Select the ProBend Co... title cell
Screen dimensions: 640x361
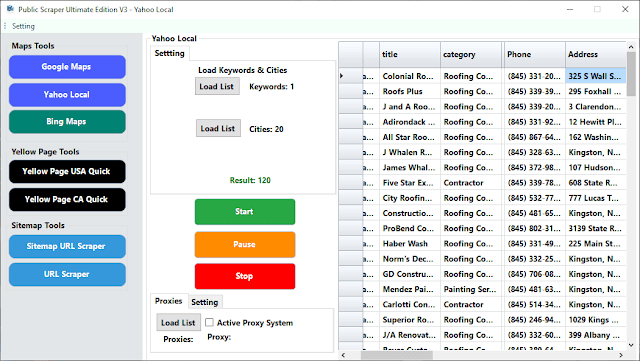point(410,228)
